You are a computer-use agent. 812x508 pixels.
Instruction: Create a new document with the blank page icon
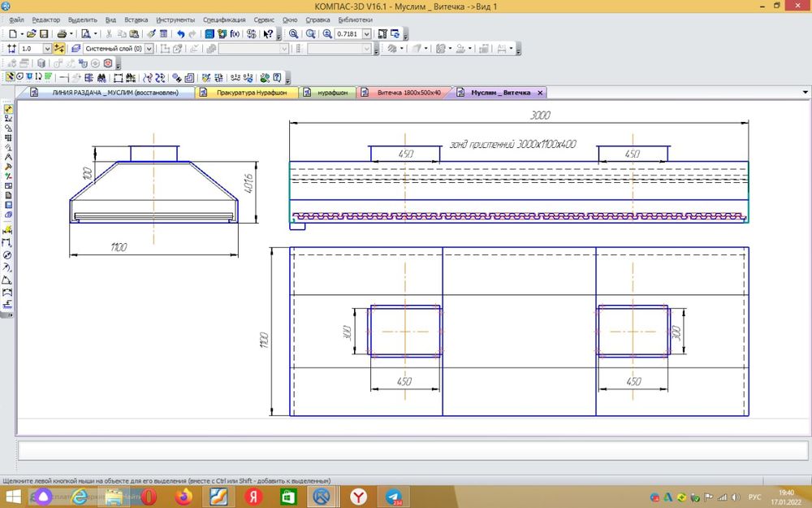[12, 34]
